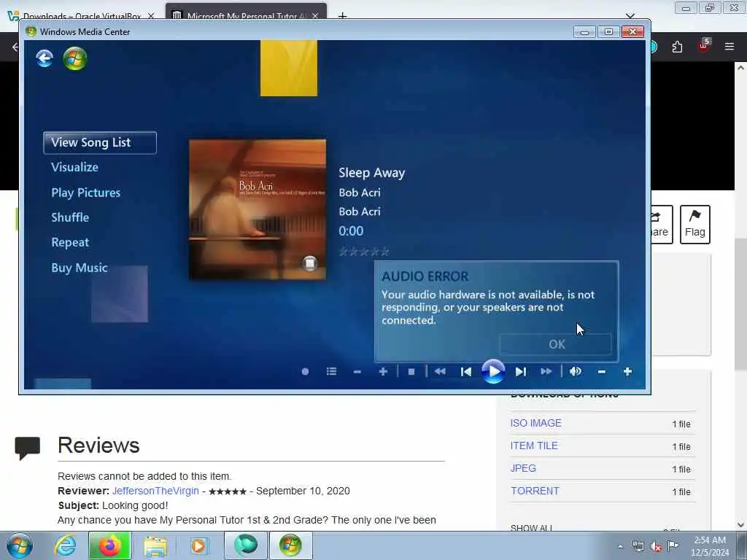Skip to the previous track
Image resolution: width=747 pixels, height=560 pixels.
[x=466, y=371]
